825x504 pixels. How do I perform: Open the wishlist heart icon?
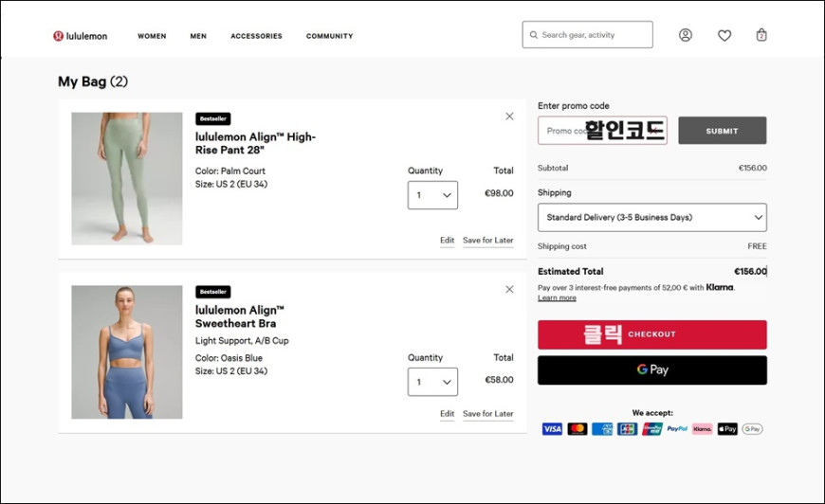[724, 36]
